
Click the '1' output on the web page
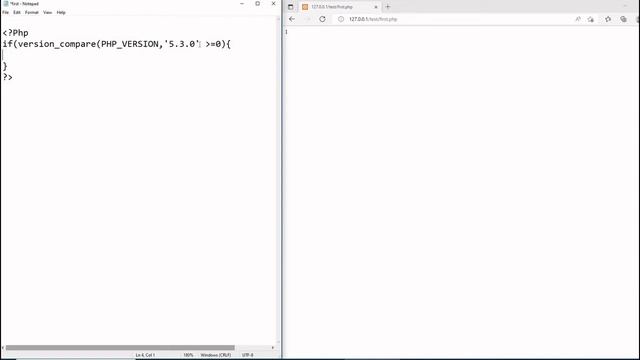pos(286,32)
